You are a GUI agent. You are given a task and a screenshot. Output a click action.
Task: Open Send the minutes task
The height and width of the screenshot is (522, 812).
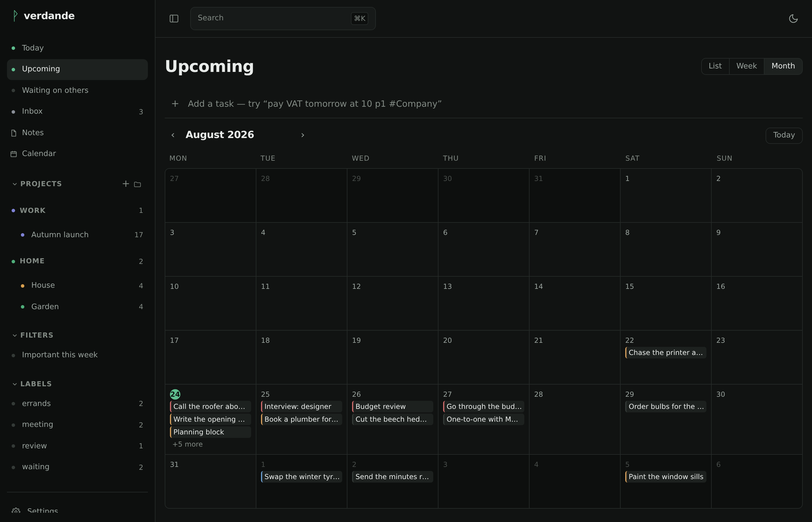coord(392,476)
